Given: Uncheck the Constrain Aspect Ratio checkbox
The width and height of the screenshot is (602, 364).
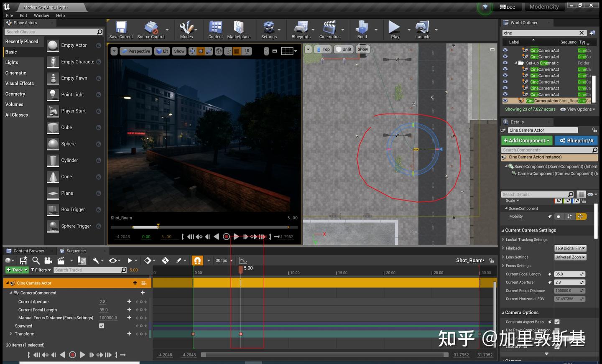Looking at the screenshot, I should point(558,322).
